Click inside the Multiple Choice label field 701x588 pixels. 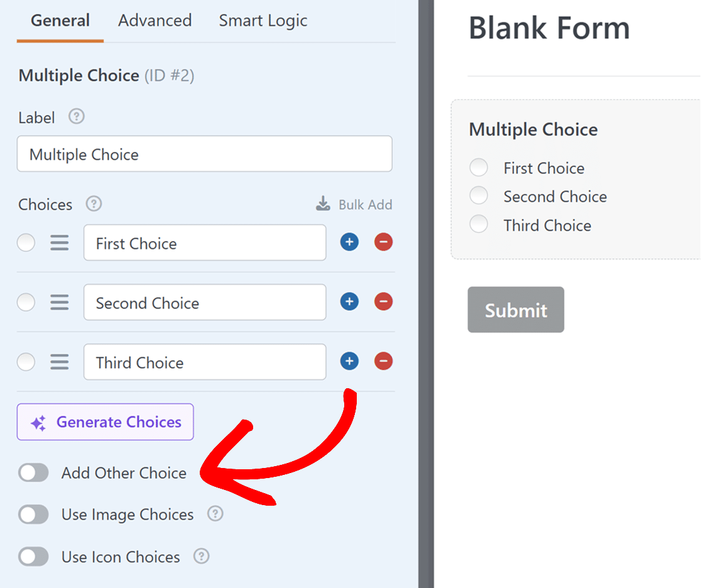tap(205, 154)
